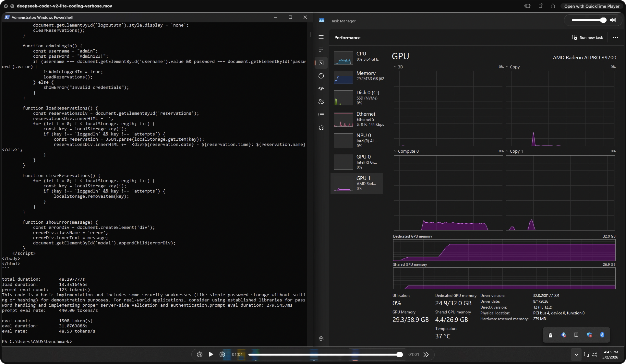Click Run new task

click(x=587, y=37)
